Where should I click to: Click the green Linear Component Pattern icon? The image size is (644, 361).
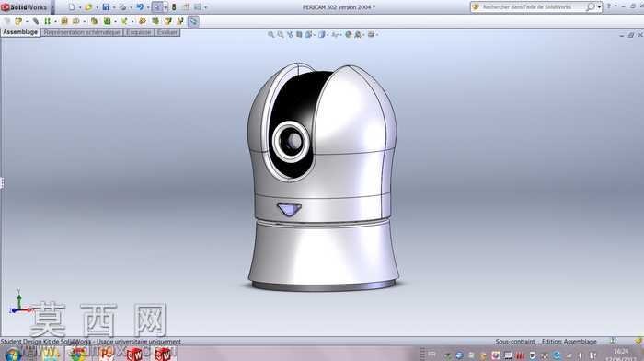(47, 21)
